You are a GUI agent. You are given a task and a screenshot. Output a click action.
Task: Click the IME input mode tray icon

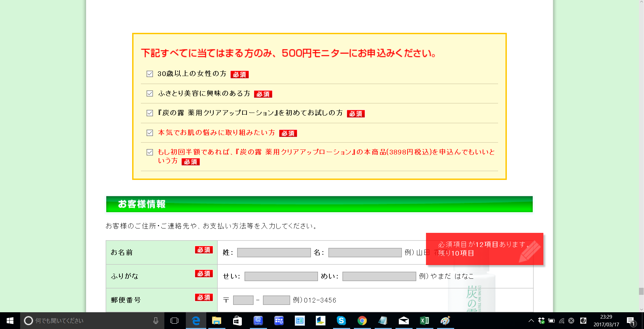point(583,321)
